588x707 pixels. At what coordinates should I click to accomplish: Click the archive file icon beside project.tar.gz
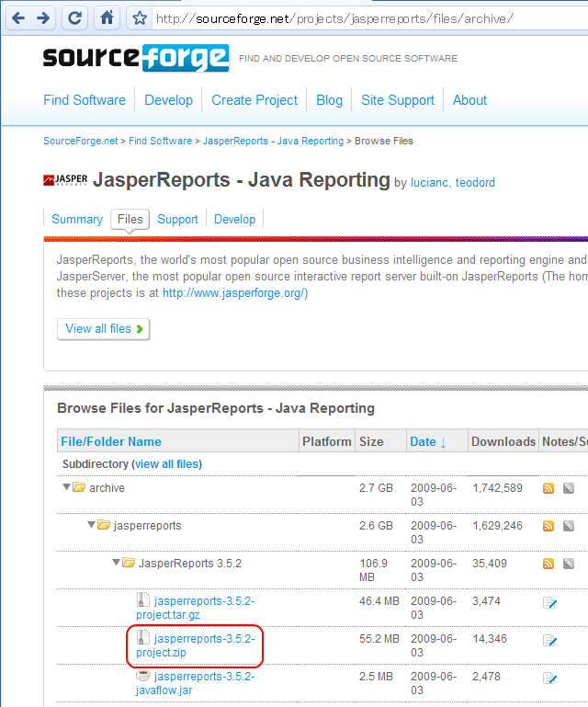142,599
